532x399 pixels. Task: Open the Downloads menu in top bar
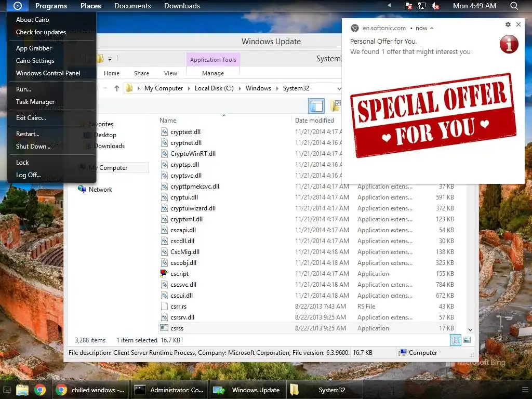click(182, 6)
